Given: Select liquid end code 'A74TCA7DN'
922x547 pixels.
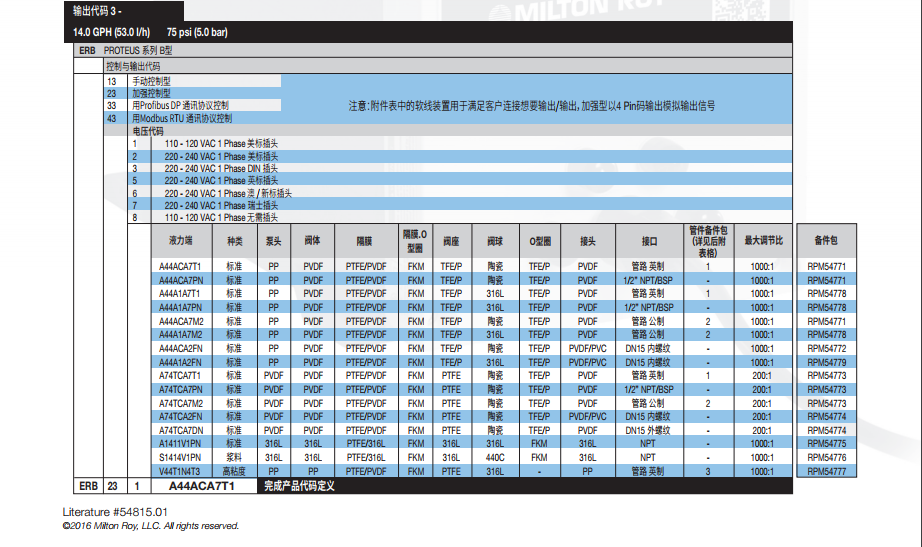Looking at the screenshot, I should pyautogui.click(x=181, y=431).
